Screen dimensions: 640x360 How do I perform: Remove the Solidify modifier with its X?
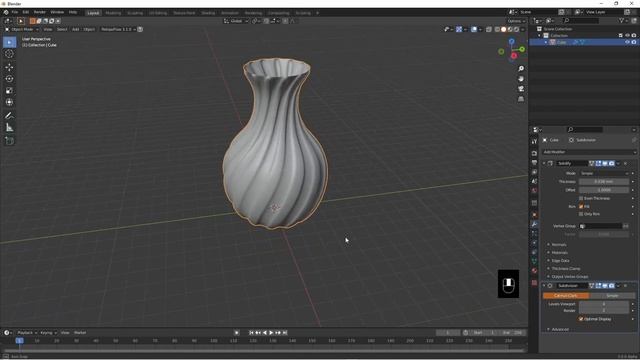(625, 163)
